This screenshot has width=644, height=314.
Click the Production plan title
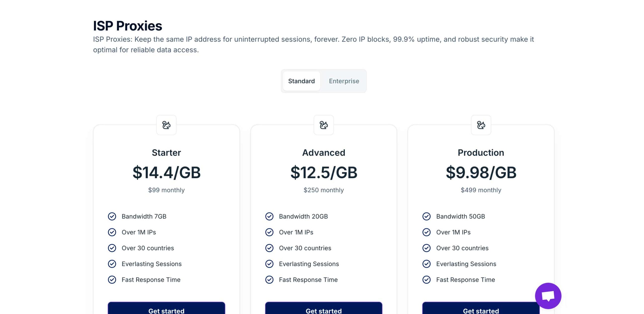tap(481, 152)
